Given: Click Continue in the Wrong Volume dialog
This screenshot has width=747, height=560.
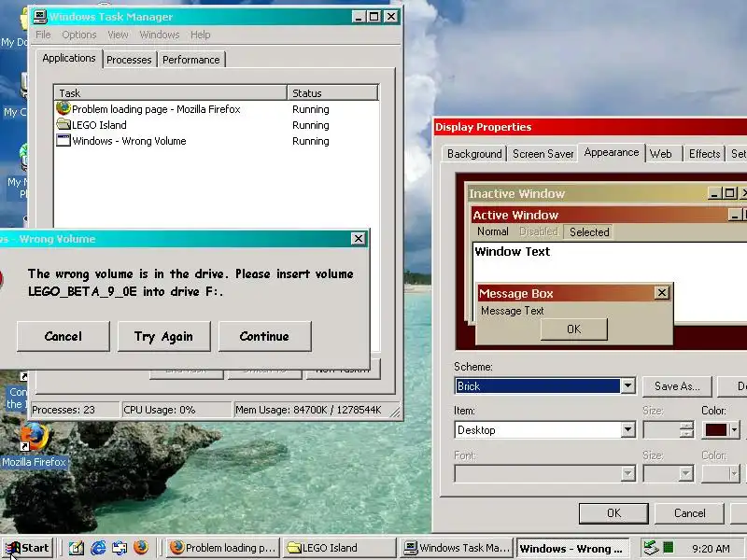Looking at the screenshot, I should pos(265,336).
